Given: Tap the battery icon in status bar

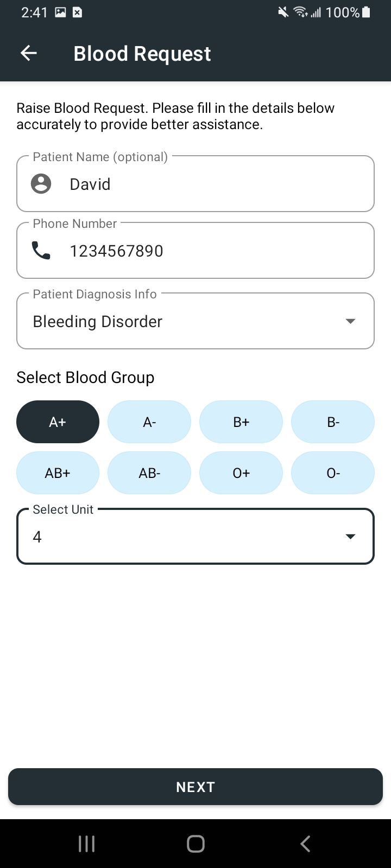Looking at the screenshot, I should 366,12.
